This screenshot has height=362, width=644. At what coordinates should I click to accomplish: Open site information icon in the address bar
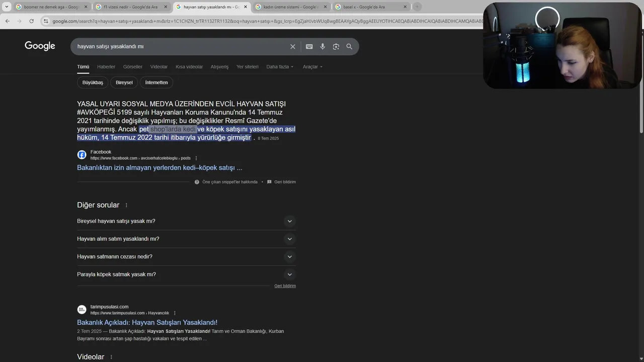(46, 21)
